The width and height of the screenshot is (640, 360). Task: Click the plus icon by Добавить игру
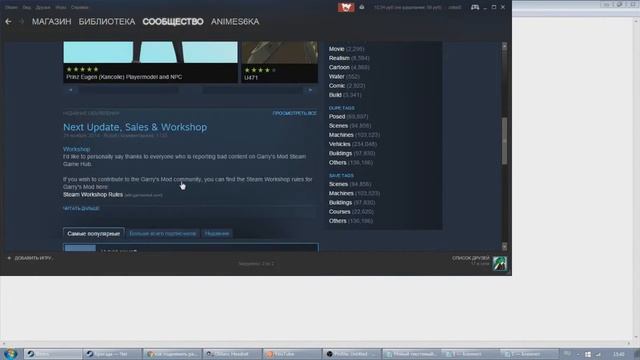tap(9, 258)
